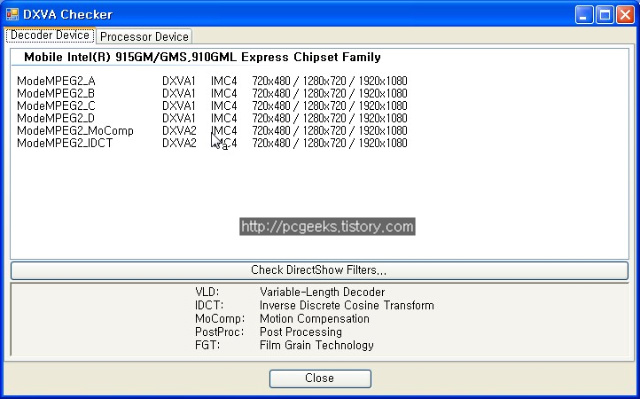Maximize the DXVA Checker window
The image size is (640, 399).
(604, 15)
